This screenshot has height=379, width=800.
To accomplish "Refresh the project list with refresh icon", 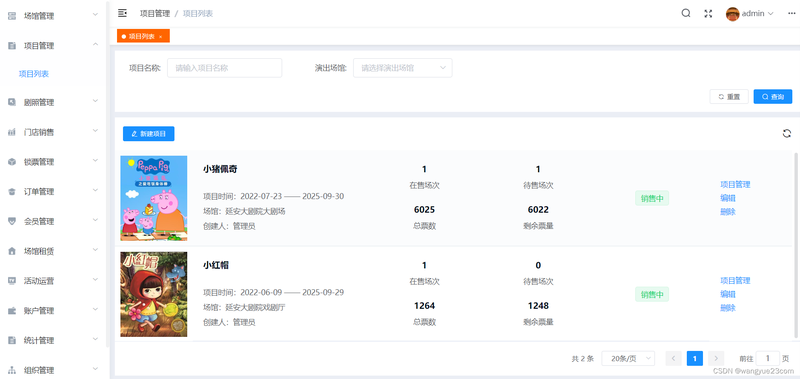I will (x=787, y=134).
